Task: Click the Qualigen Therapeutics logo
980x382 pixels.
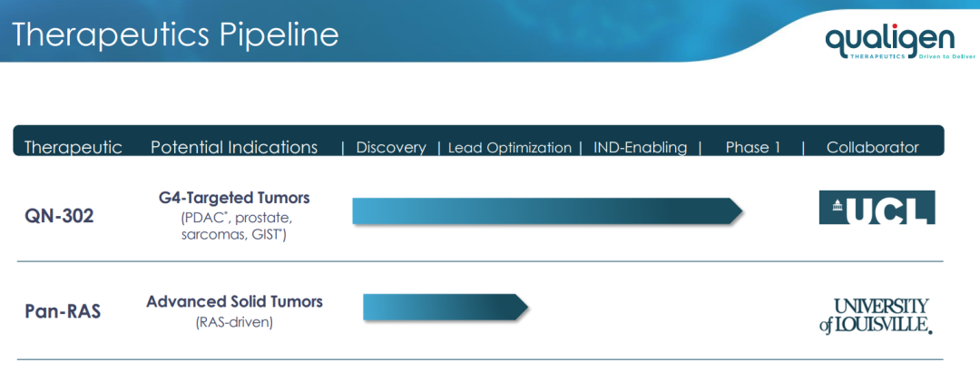Action: [x=899, y=42]
